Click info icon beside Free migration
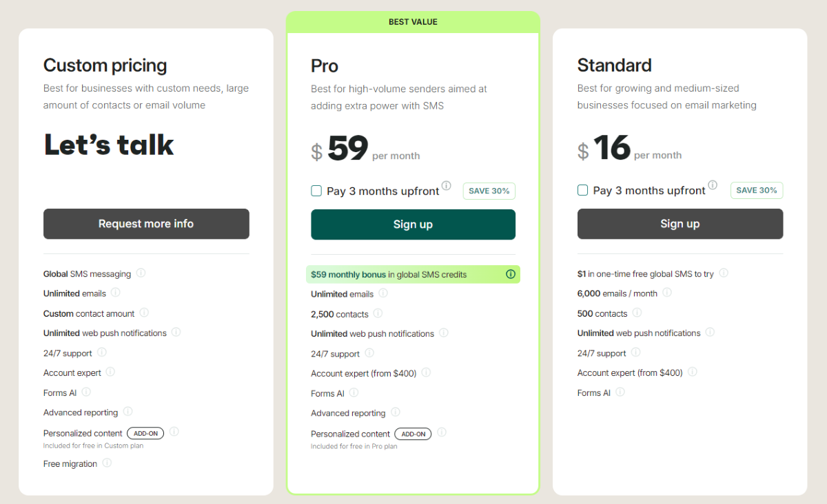 [x=107, y=463]
